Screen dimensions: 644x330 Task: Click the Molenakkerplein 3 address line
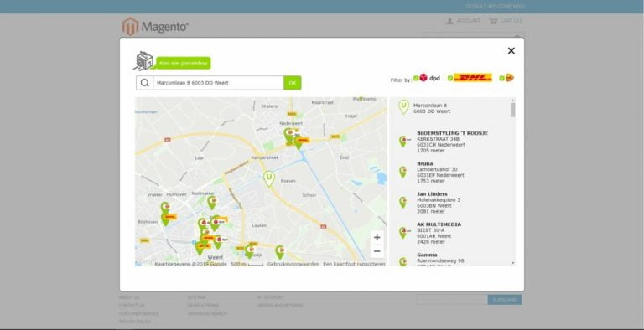pyautogui.click(x=439, y=200)
